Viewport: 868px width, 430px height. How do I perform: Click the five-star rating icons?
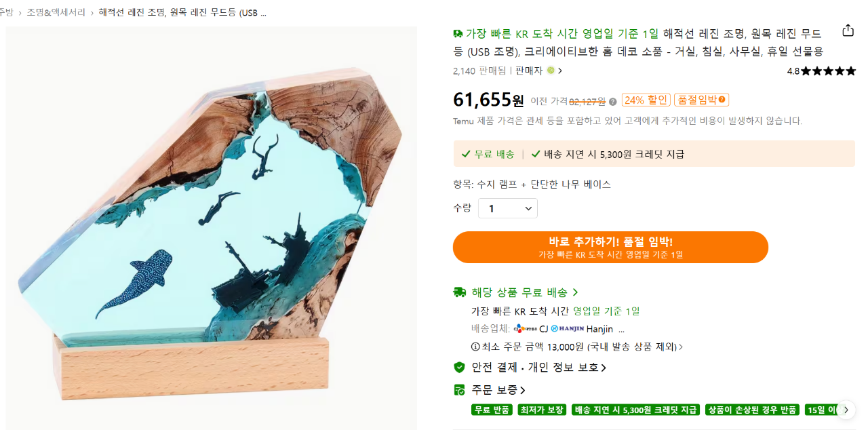pos(828,71)
